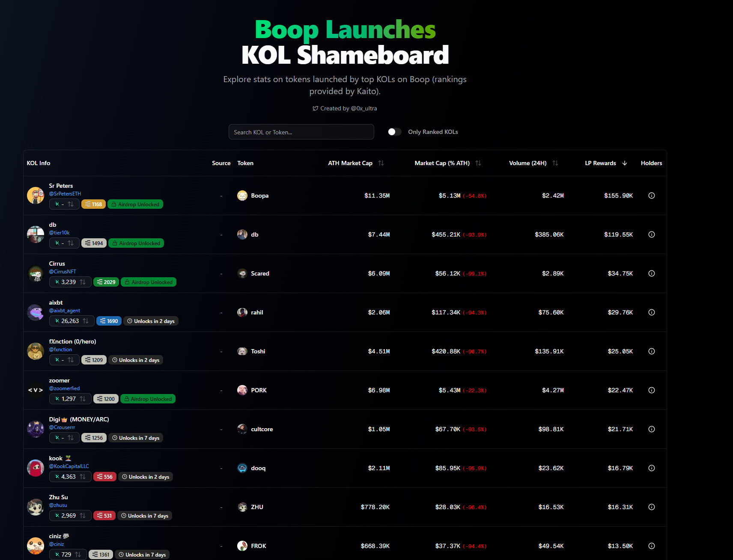
Task: Select kook avatar thumbnail
Action: (x=36, y=468)
